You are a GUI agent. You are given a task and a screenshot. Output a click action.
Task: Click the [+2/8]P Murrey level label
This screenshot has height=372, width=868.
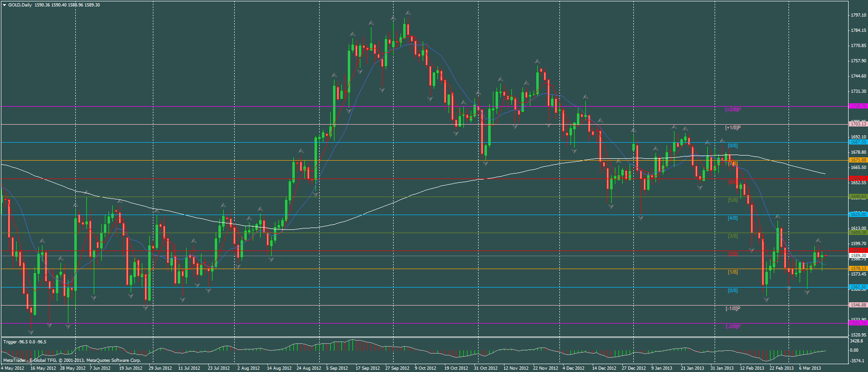733,110
